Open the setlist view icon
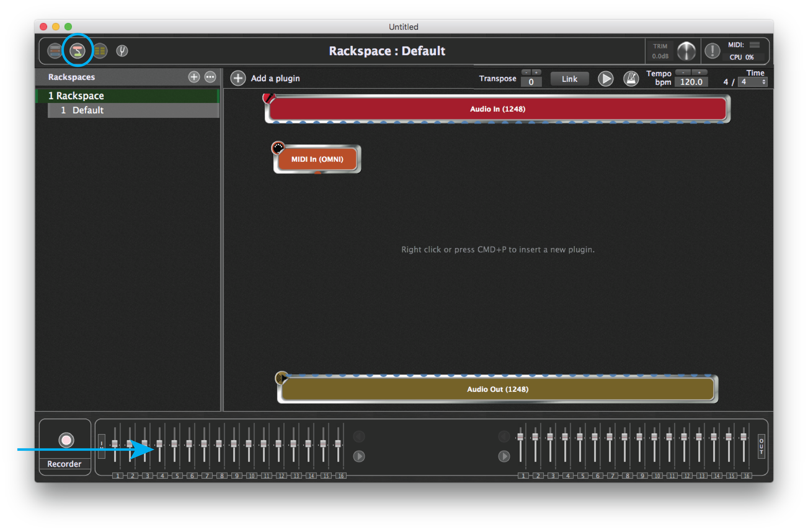 (100, 51)
